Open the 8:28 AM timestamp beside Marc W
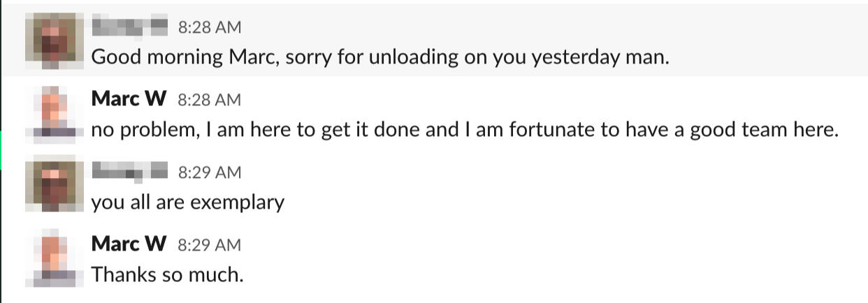The height and width of the screenshot is (303, 868). [210, 101]
